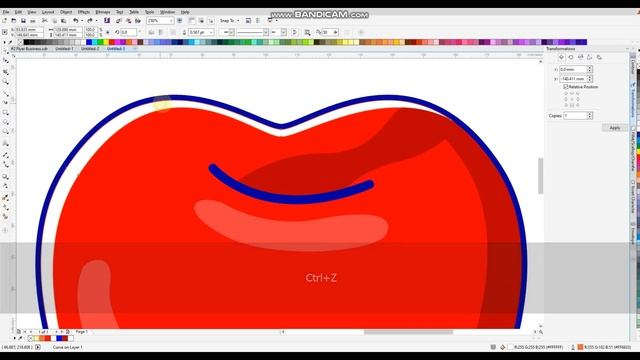Click the Redo arrow icon
The width and height of the screenshot is (640, 360).
coord(90,20)
